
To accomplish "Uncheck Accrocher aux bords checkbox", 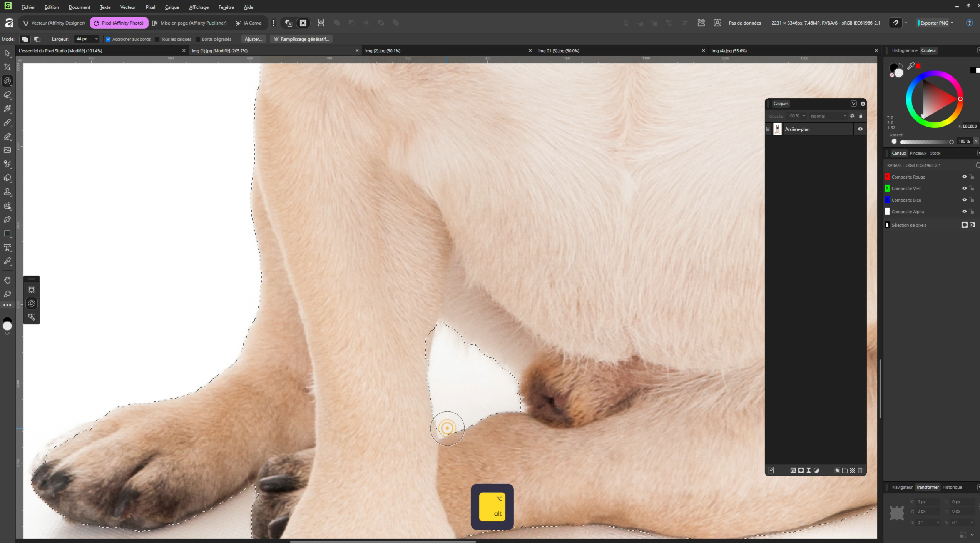I will tap(108, 39).
